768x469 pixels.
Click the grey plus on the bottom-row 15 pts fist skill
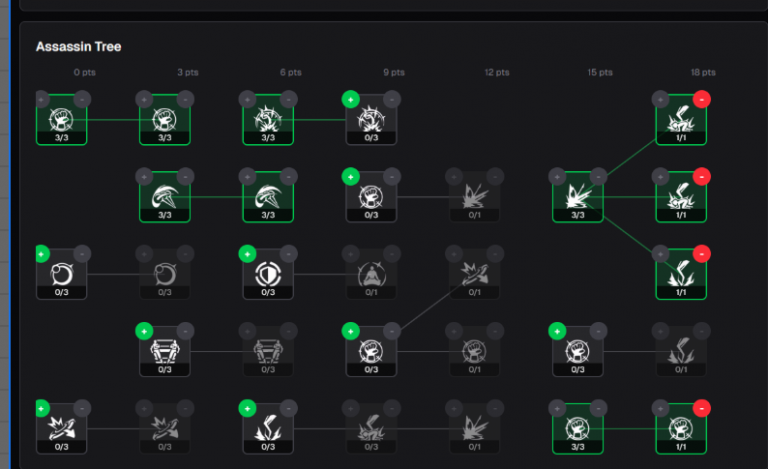(x=557, y=408)
